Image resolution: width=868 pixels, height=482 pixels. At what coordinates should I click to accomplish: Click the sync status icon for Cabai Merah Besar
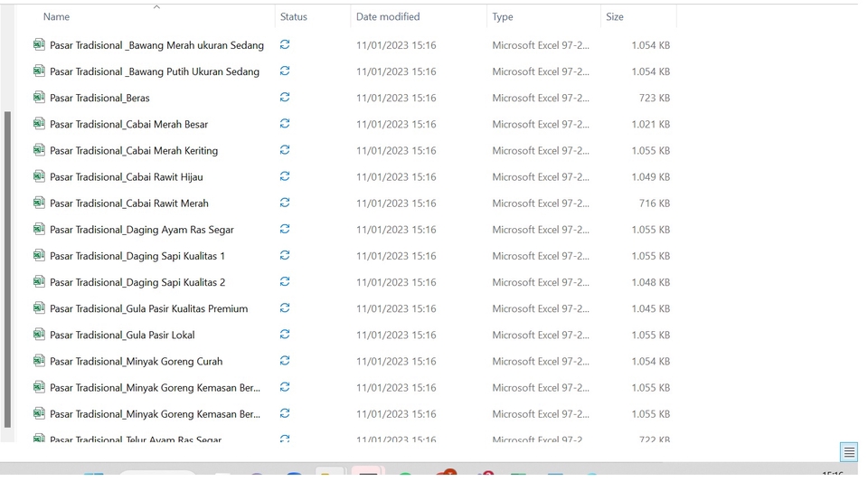[x=285, y=123]
